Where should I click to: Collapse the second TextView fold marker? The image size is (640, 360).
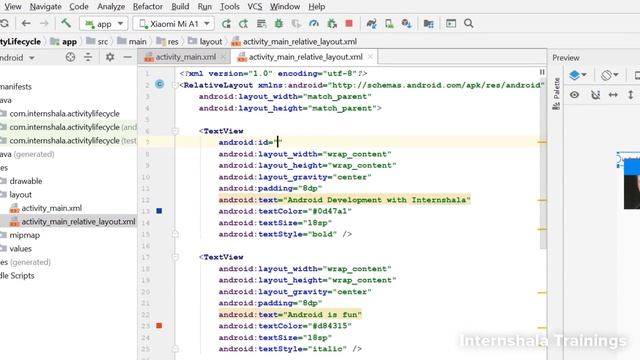click(x=175, y=257)
